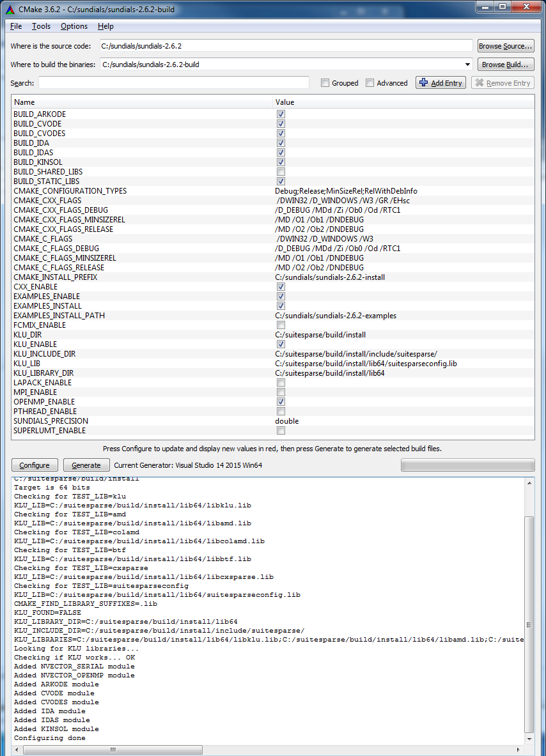546x756 pixels.
Task: Click SUNDIALS_PRECISION value double
Action: tap(287, 421)
